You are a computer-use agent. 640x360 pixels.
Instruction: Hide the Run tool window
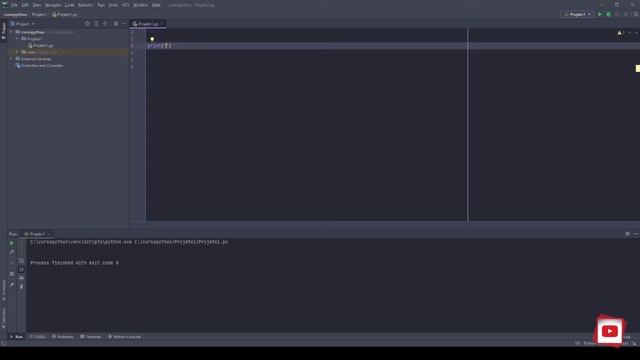pos(636,234)
